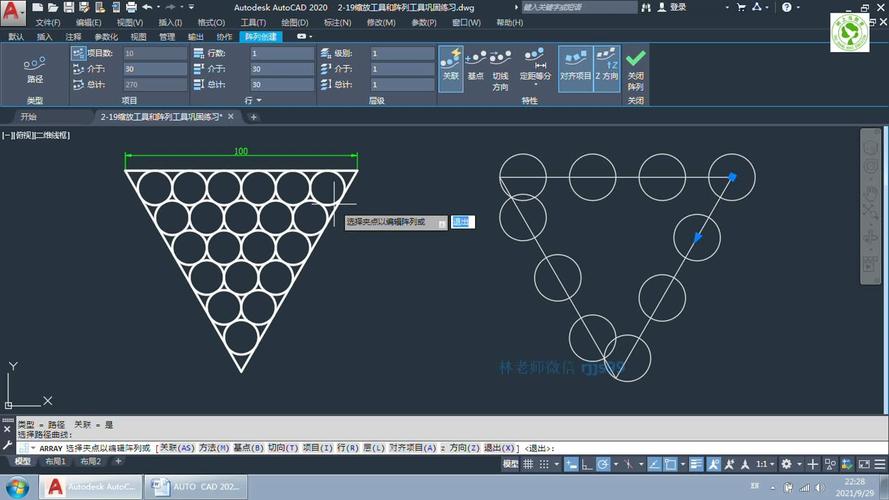Toggle lineweight display icon
The image size is (889, 500).
coord(696,464)
